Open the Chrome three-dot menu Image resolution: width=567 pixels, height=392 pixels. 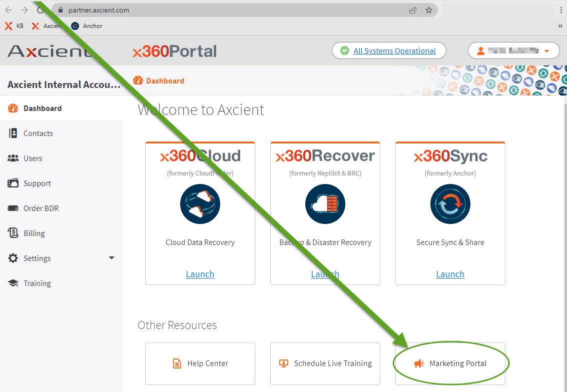coord(561,10)
